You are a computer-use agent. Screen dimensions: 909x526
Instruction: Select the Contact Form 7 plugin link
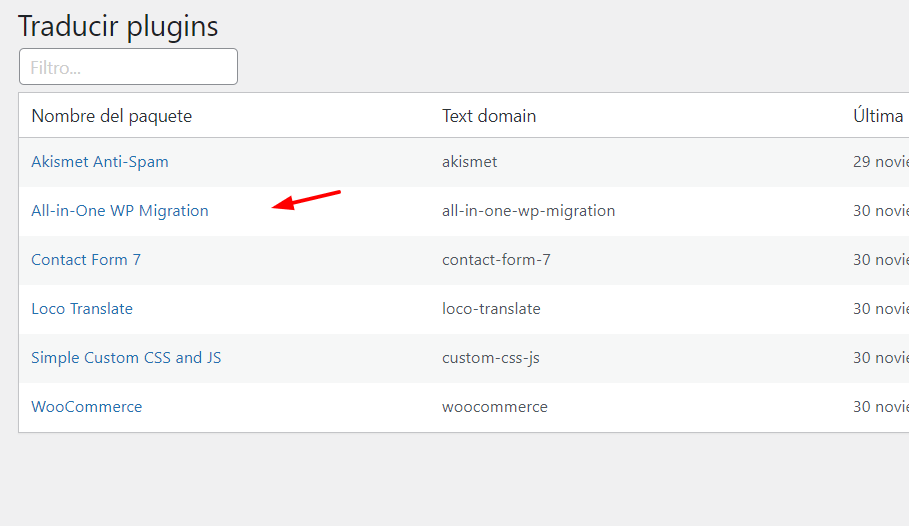[x=86, y=260]
